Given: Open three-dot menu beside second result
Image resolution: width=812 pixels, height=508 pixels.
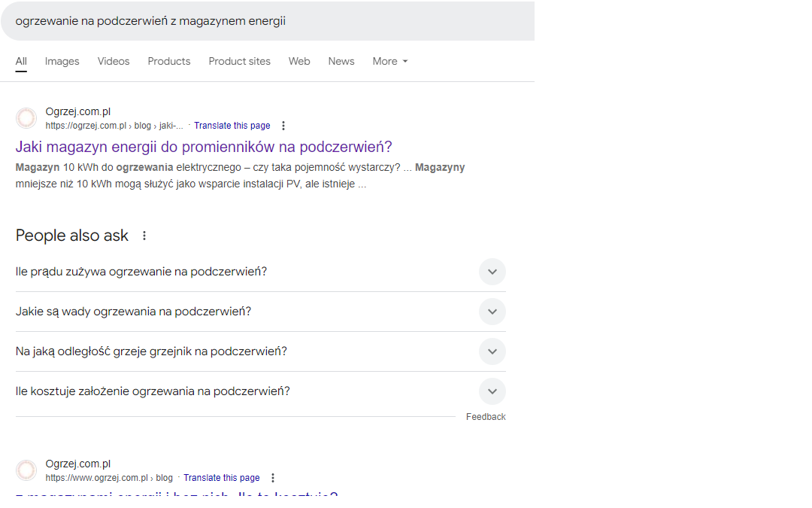Looking at the screenshot, I should (273, 478).
